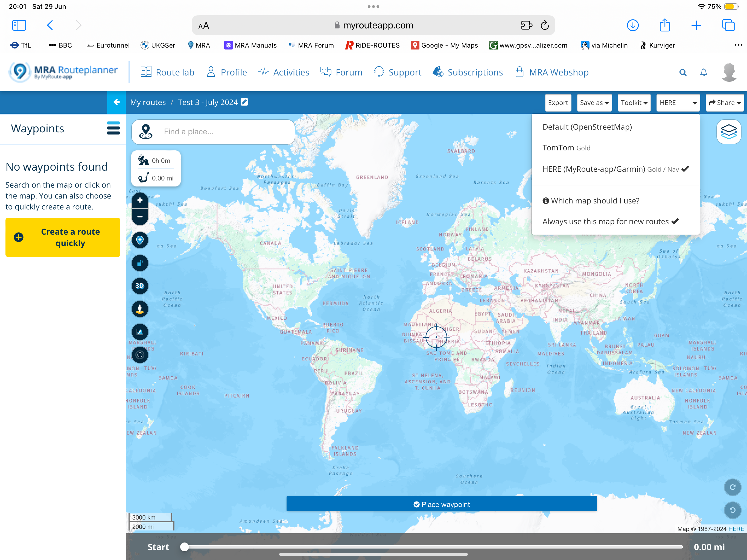The height and width of the screenshot is (560, 747).
Task: Go back to previous page
Action: tap(50, 25)
